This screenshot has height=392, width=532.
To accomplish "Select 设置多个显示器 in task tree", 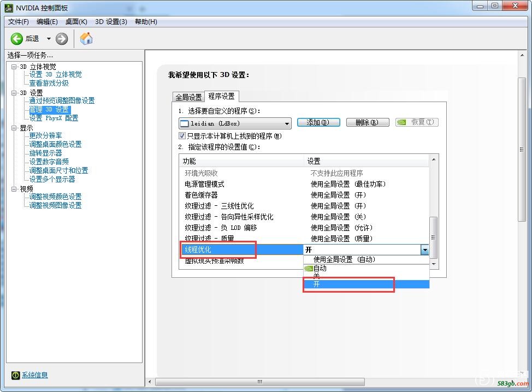I will click(x=52, y=179).
